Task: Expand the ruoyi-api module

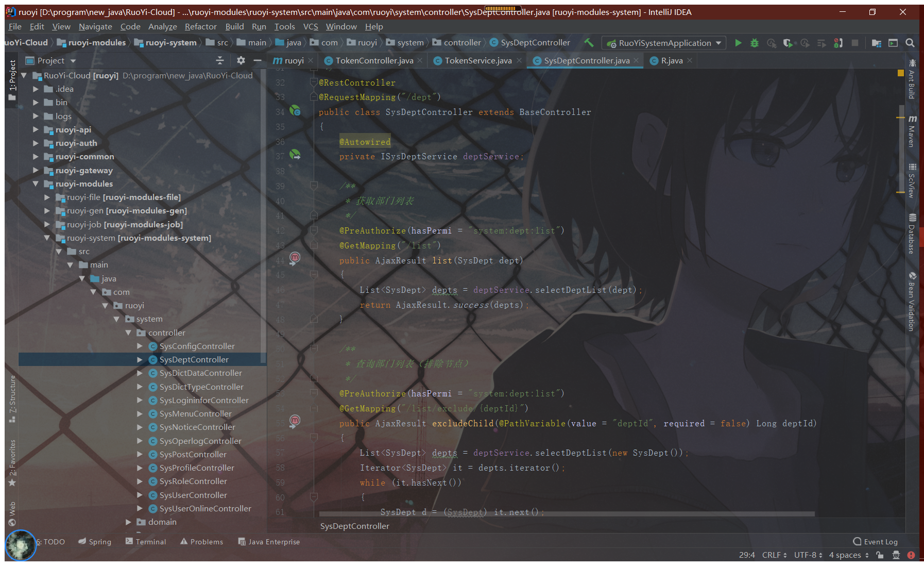Action: pos(36,129)
